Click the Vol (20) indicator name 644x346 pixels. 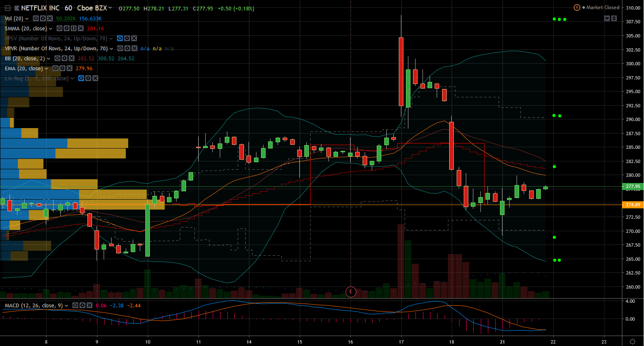[14, 19]
